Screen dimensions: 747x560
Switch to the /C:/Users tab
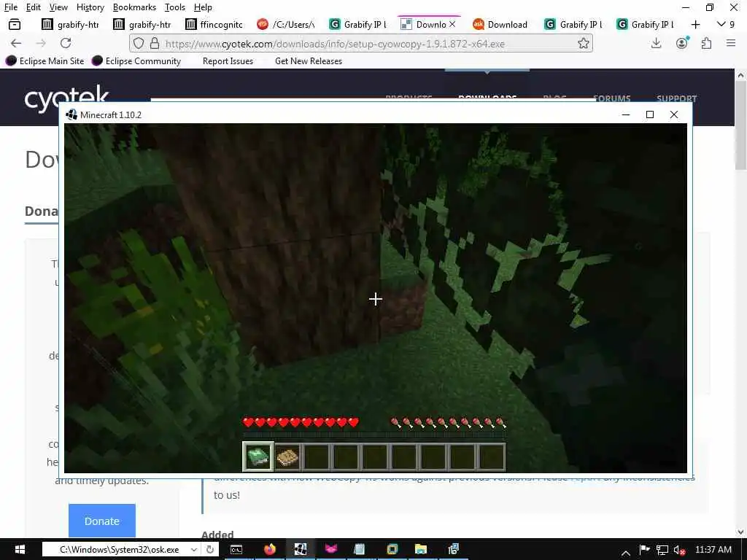[286, 24]
